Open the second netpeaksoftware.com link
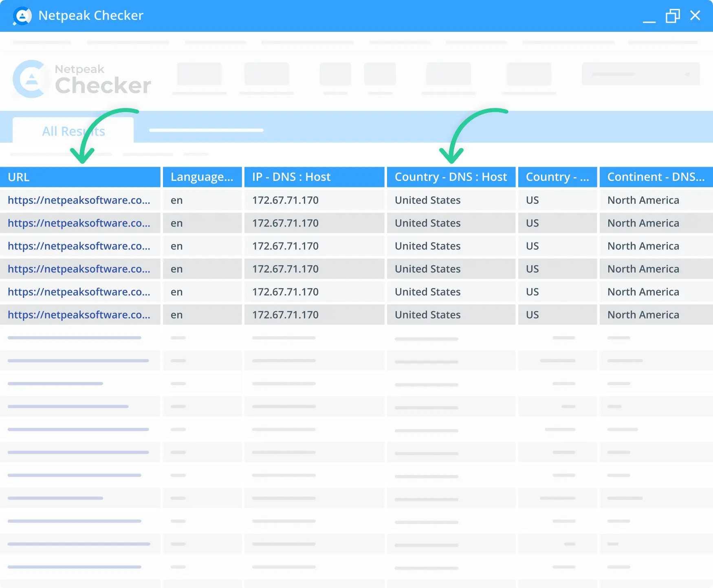This screenshot has height=588, width=713. (80, 223)
